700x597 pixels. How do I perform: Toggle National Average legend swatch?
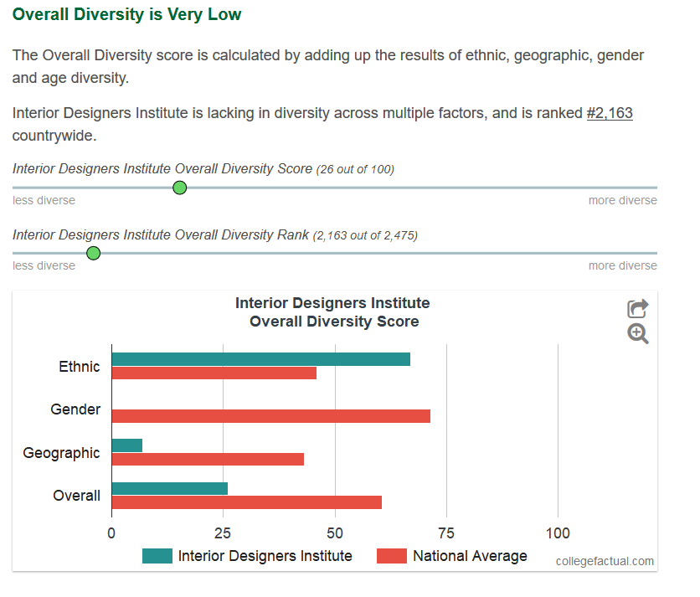tap(392, 556)
